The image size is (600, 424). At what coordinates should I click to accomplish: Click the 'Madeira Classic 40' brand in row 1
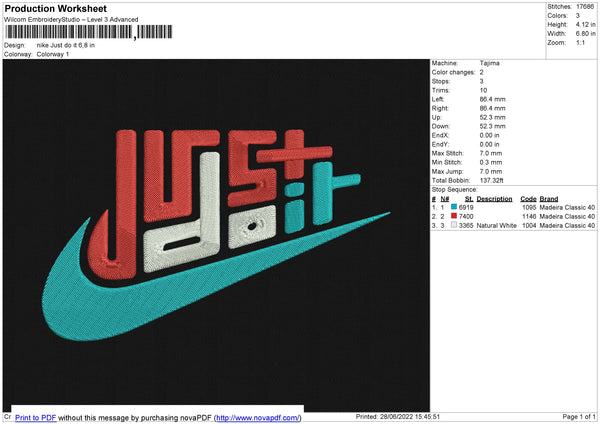[x=567, y=207]
